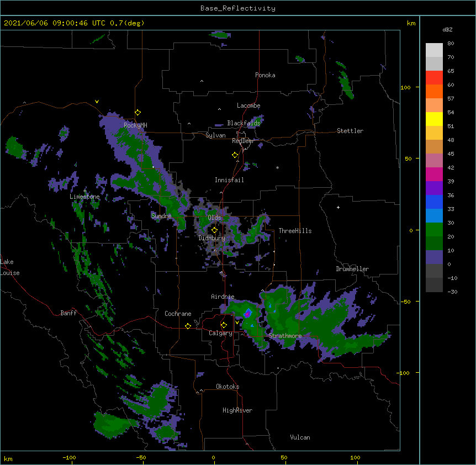Pick the magenta 42-39 dBZ legend swatch
Image resolution: width=476 pixels, height=465 pixels.
click(434, 175)
